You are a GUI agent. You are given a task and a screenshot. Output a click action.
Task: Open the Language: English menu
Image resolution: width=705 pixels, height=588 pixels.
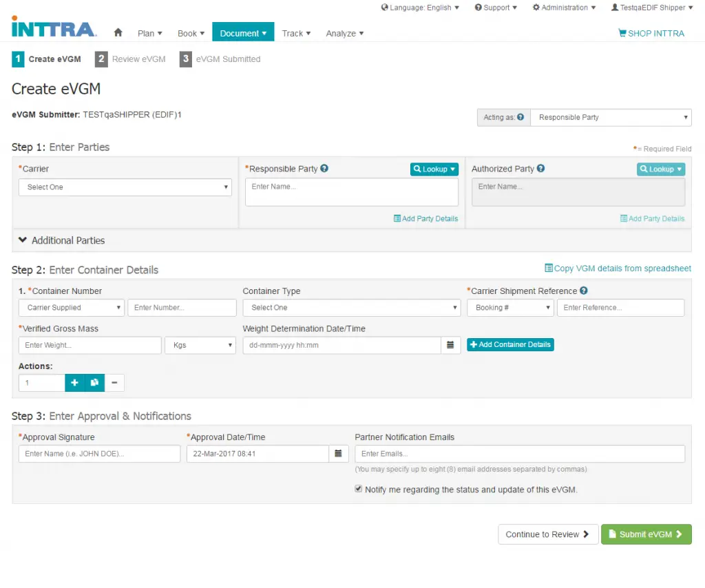coord(420,8)
